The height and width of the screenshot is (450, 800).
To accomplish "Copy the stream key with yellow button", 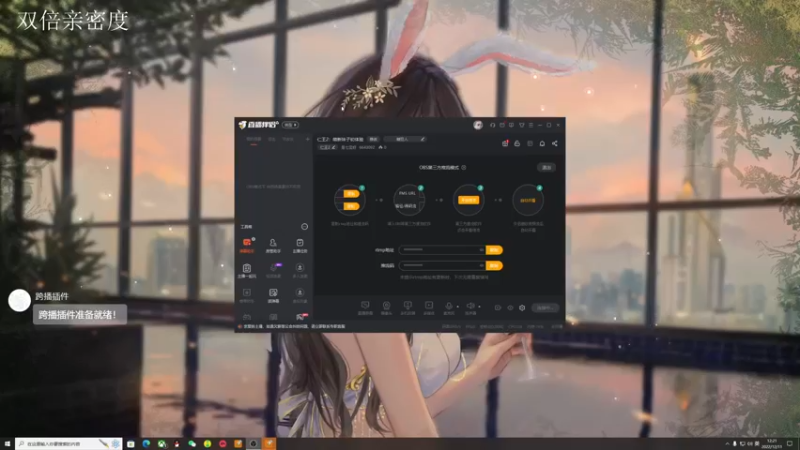I will (x=494, y=265).
